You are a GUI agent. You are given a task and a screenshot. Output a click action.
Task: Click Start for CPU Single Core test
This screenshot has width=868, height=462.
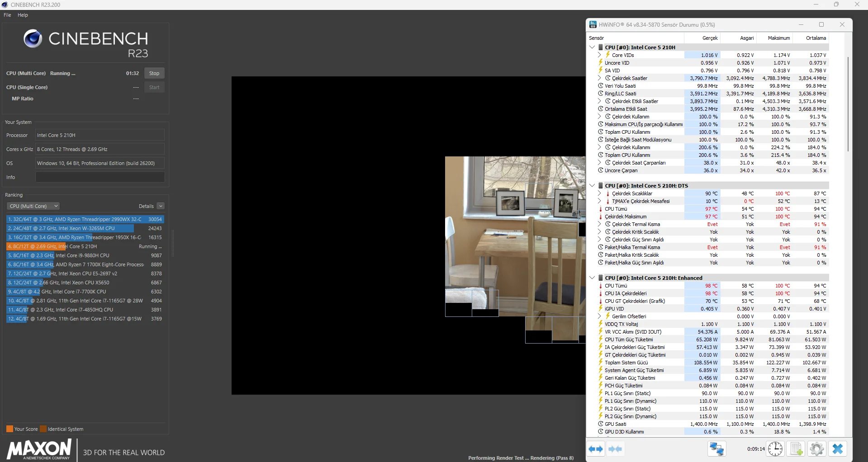point(154,87)
